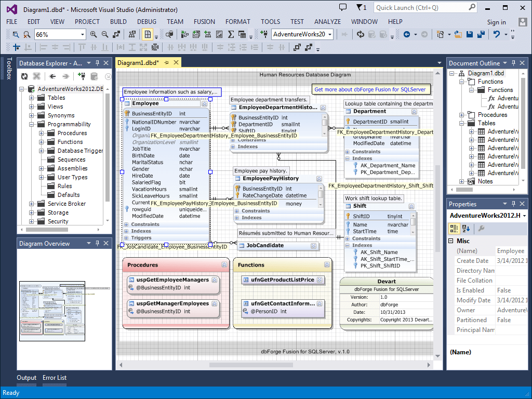Open the PROJECT menu
This screenshot has width=532, height=399.
[x=87, y=22]
